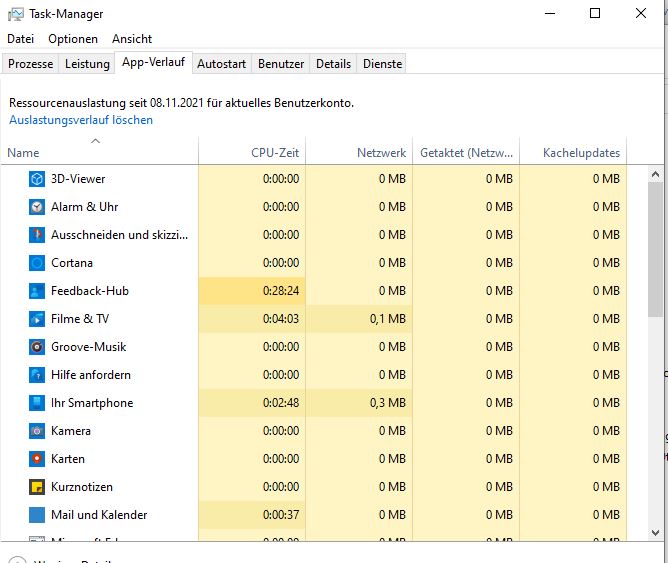Select the Hilfe anfordern row name
This screenshot has height=563, width=668.
[91, 375]
